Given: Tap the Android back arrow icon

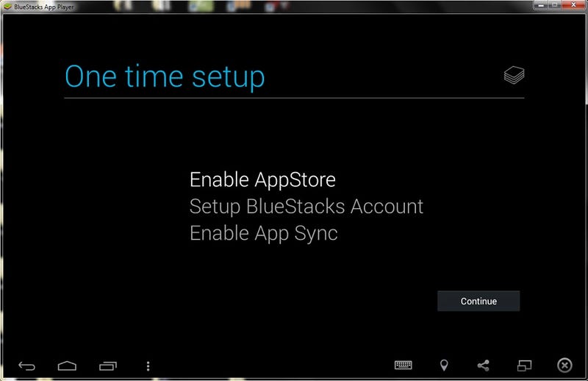Looking at the screenshot, I should pyautogui.click(x=26, y=366).
